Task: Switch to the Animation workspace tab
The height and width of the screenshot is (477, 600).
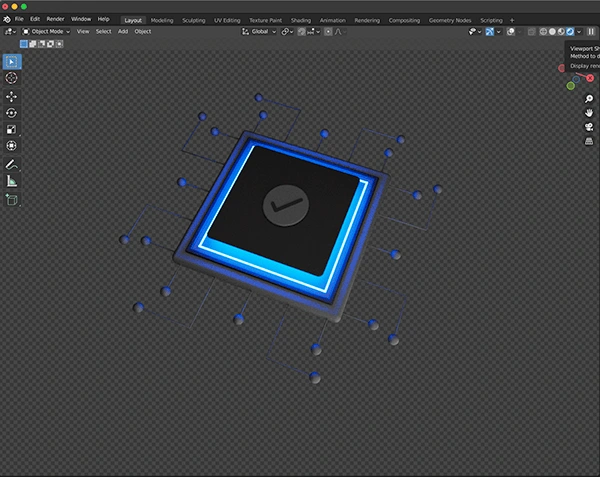Action: [x=333, y=20]
